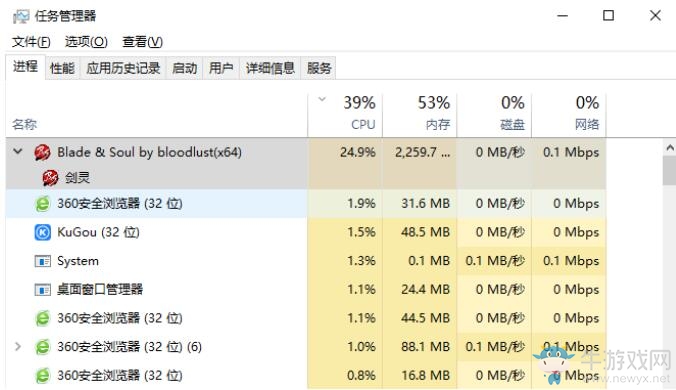Click the sort arrow above the CPU column
The height and width of the screenshot is (390, 676).
[x=322, y=100]
